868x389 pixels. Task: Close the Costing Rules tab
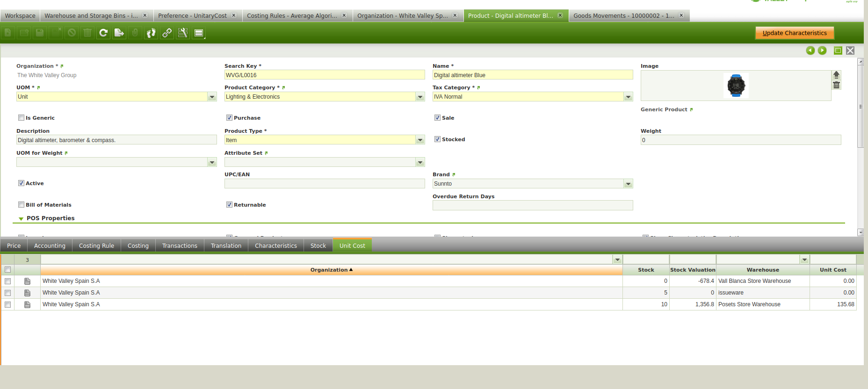344,15
